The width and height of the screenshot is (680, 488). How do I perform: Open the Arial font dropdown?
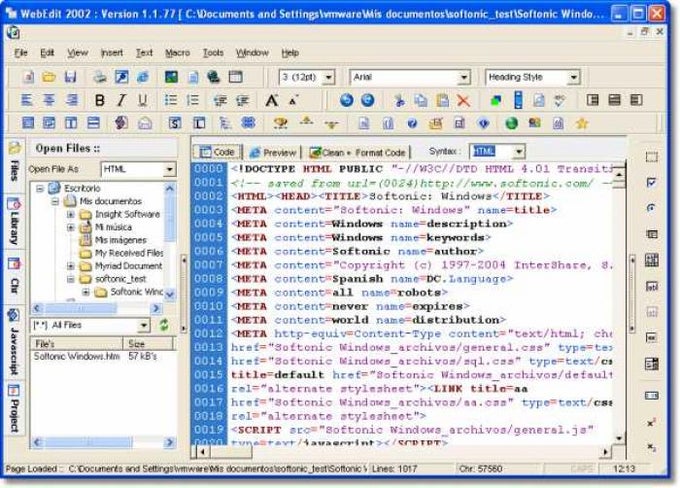pos(464,78)
